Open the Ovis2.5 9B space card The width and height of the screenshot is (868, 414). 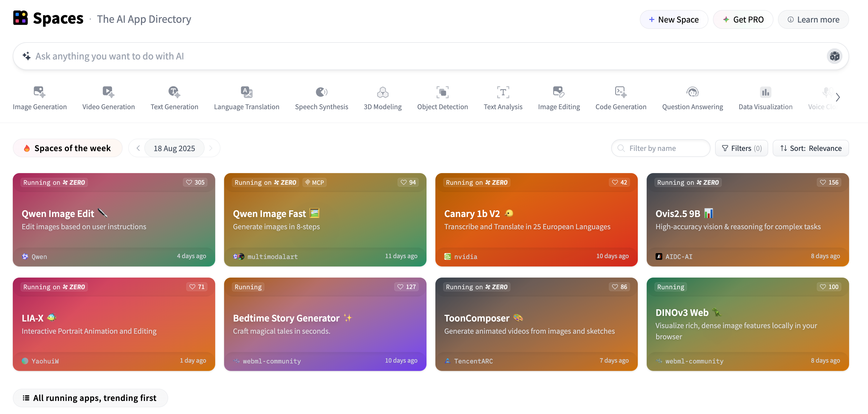[748, 220]
